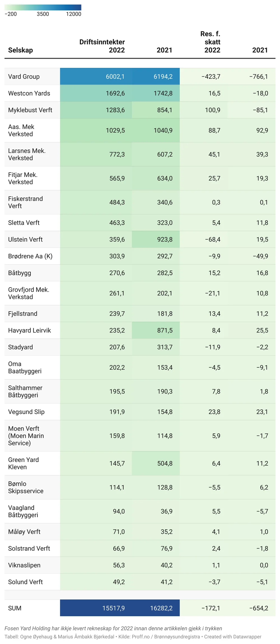Sort by Driftsinntekter 2022 column header
Image resolution: width=280 pixels, height=644 pixels.
102,46
